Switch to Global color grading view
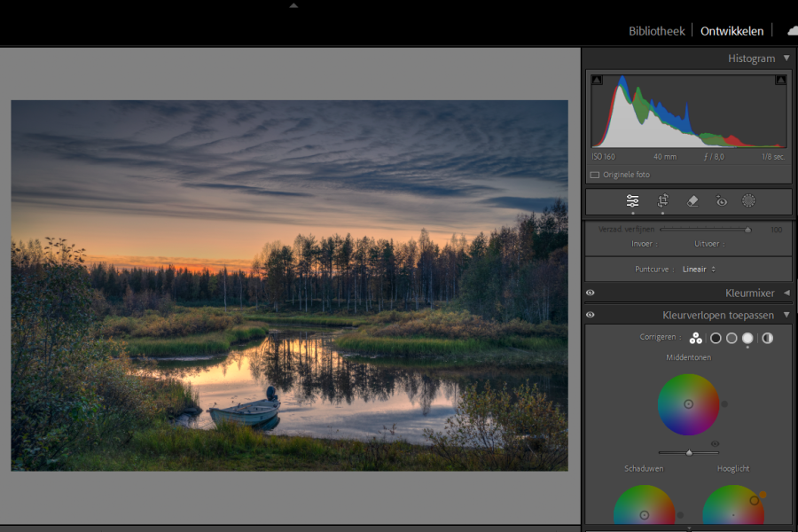Screen dimensions: 798x532 (x=767, y=338)
